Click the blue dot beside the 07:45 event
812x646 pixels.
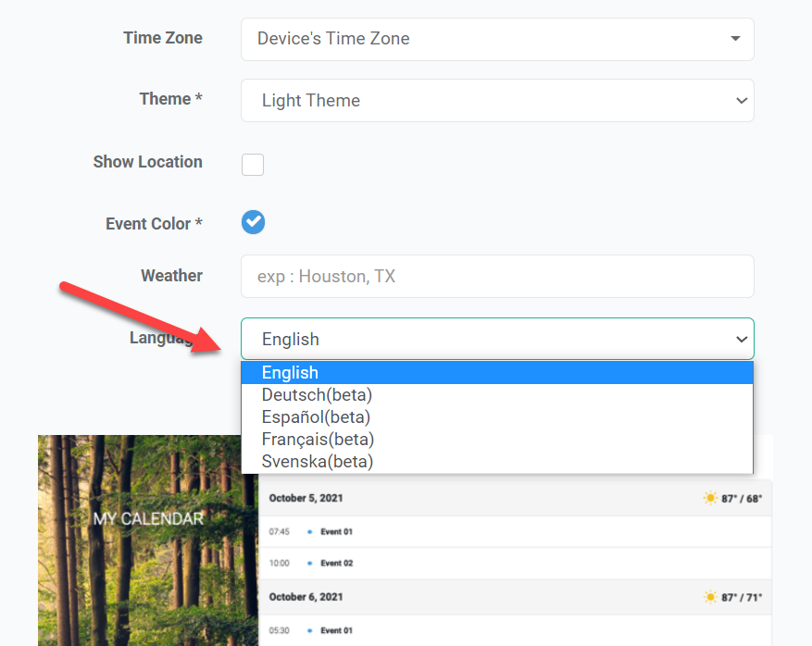click(308, 532)
